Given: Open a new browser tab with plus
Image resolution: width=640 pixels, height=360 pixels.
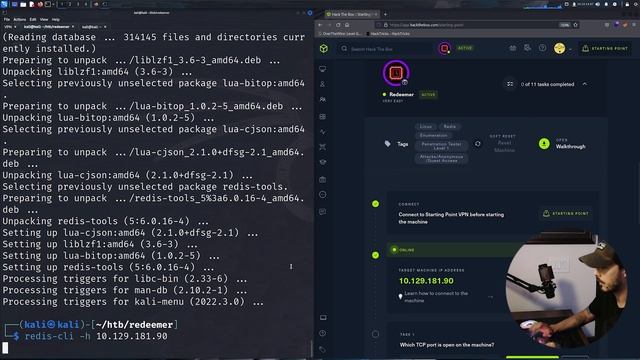Looking at the screenshot, I should coord(385,14).
